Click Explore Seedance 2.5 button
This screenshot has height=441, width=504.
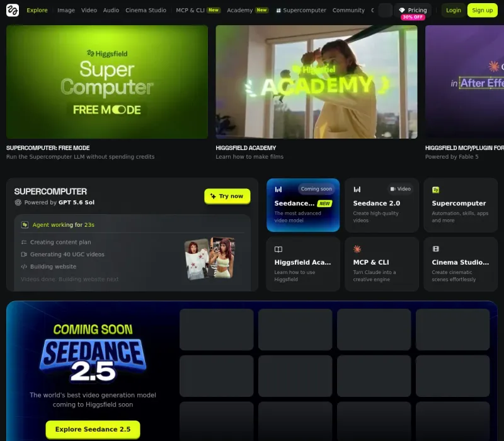tap(93, 430)
